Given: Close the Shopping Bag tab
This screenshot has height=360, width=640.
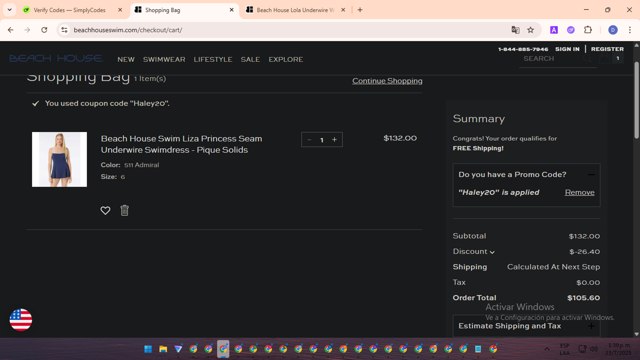Looking at the screenshot, I should pos(232,10).
